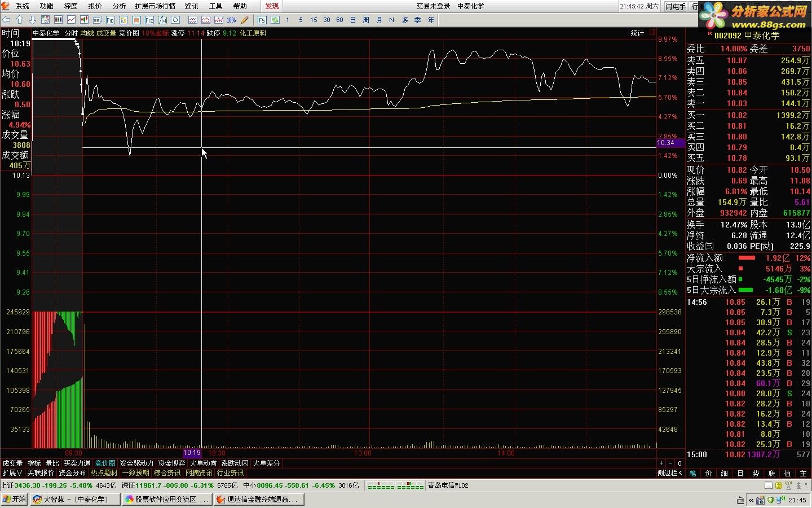812x508 pixels.
Task: Open the 功能 menu
Action: (47, 6)
